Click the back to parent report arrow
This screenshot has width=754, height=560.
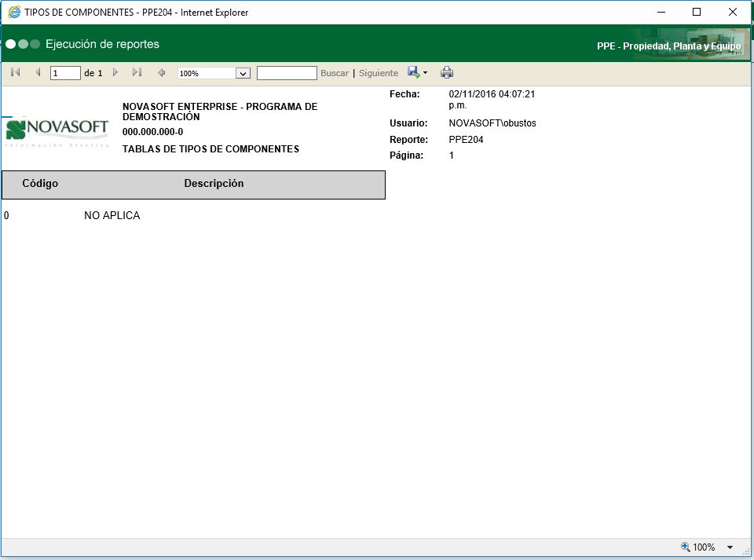[x=162, y=73]
